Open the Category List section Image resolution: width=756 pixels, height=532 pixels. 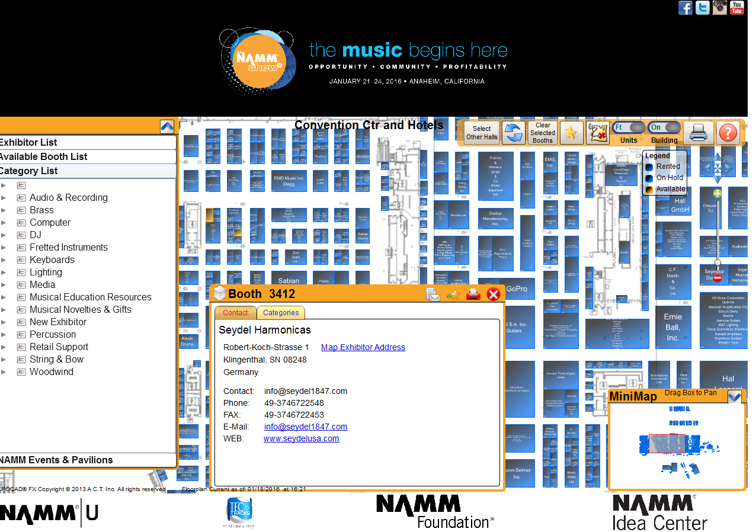point(88,171)
